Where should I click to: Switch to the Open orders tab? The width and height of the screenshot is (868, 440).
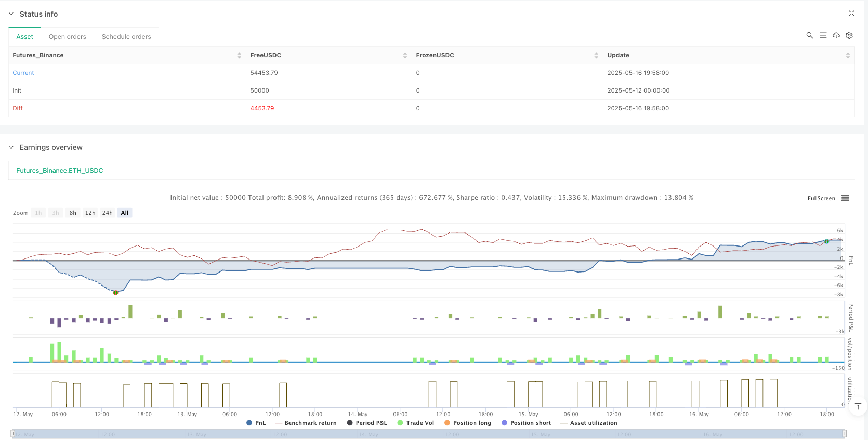coord(68,37)
